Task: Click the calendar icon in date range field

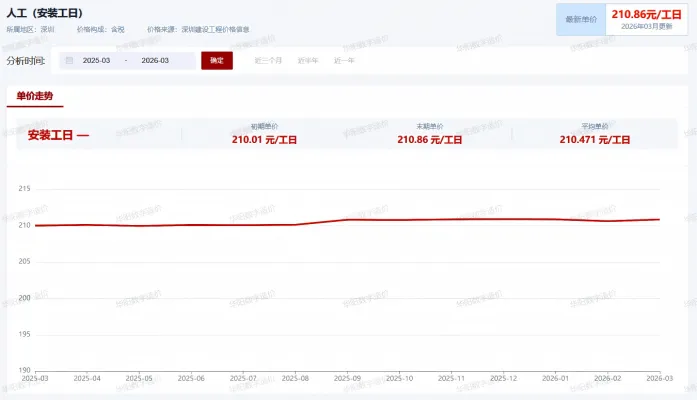Action: [x=69, y=60]
